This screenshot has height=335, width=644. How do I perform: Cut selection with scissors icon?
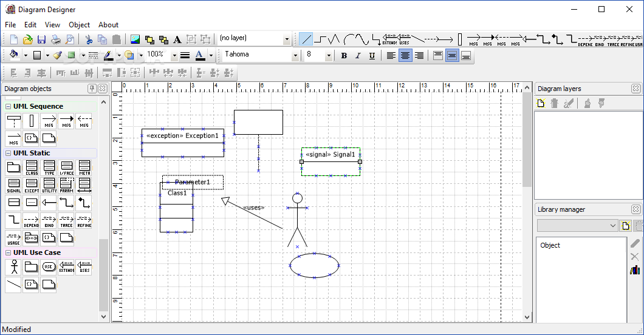89,39
